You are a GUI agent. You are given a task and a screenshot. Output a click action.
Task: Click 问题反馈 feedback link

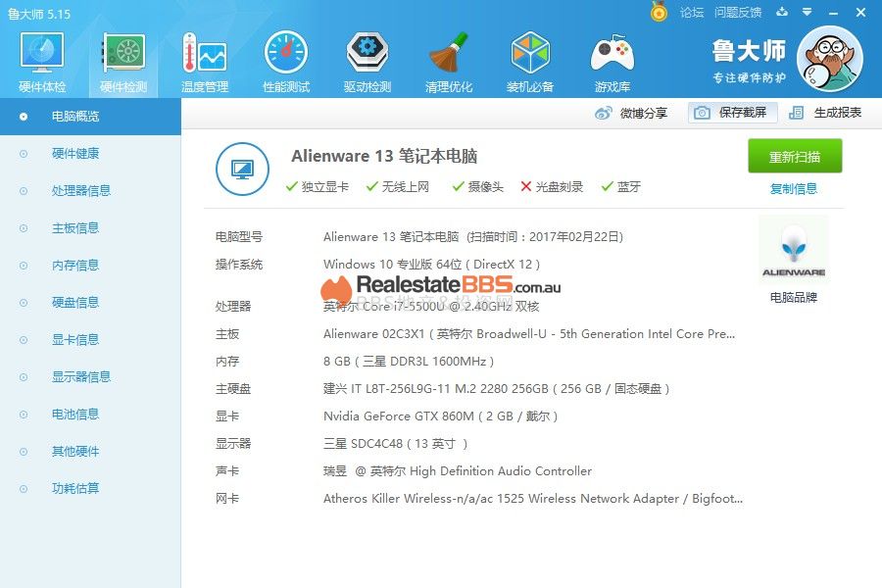[x=738, y=13]
